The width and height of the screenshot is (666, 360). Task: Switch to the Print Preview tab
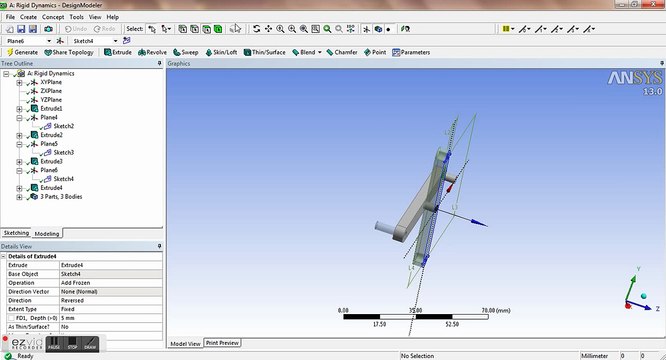[x=222, y=343]
